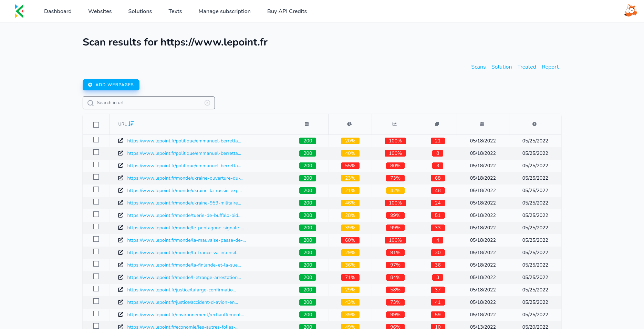Open the monde/tuerie-de-buffalo-bid link
This screenshot has height=329, width=644.
(x=184, y=215)
